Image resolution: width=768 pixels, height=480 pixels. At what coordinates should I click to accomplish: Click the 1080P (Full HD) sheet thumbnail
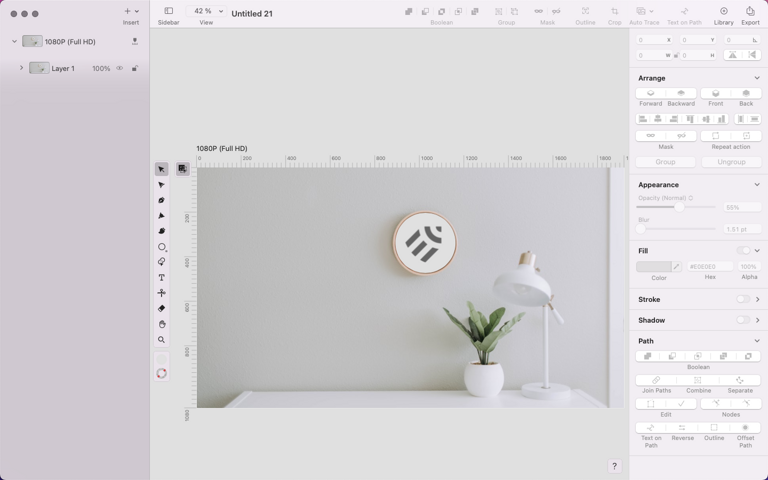coord(32,41)
